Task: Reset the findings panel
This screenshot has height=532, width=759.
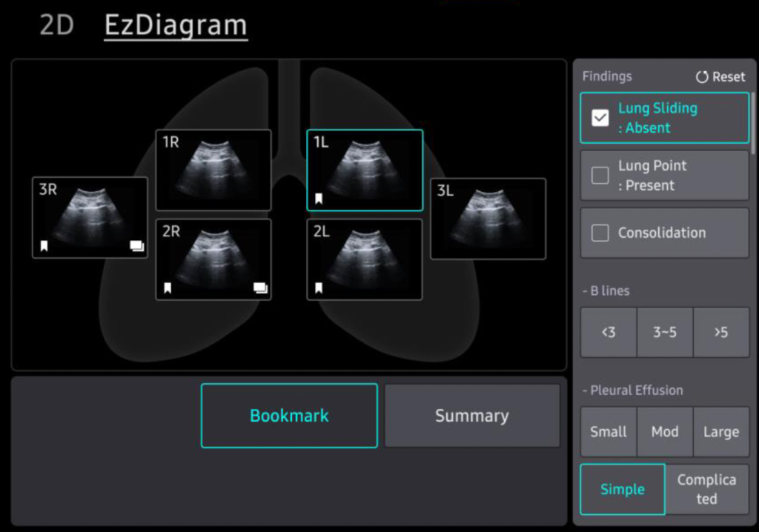Action: tap(720, 76)
